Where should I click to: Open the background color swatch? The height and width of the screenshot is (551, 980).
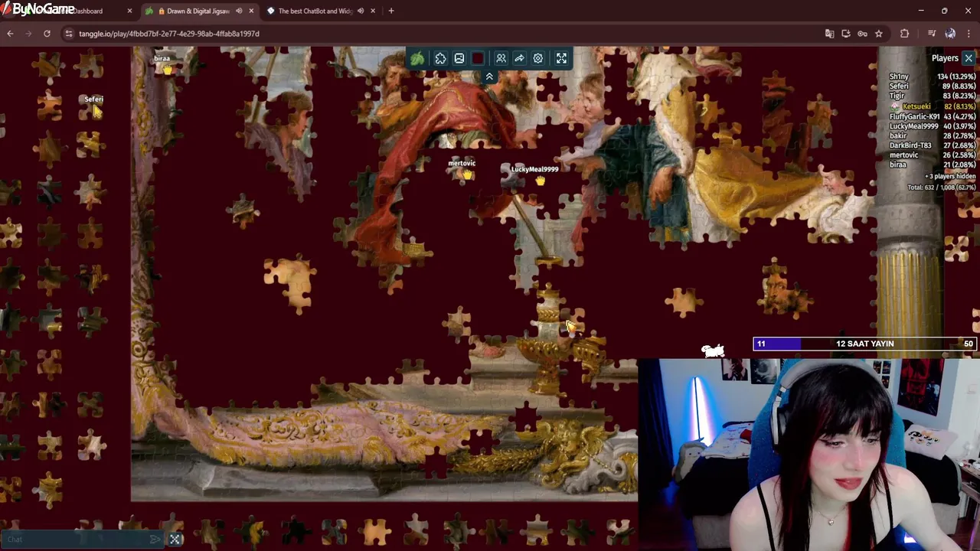coord(479,59)
